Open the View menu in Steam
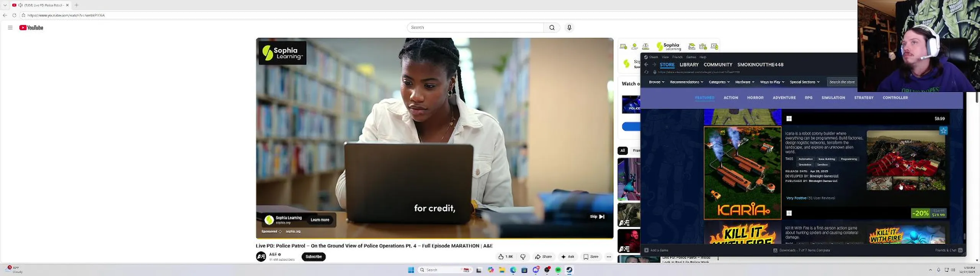 pyautogui.click(x=665, y=57)
